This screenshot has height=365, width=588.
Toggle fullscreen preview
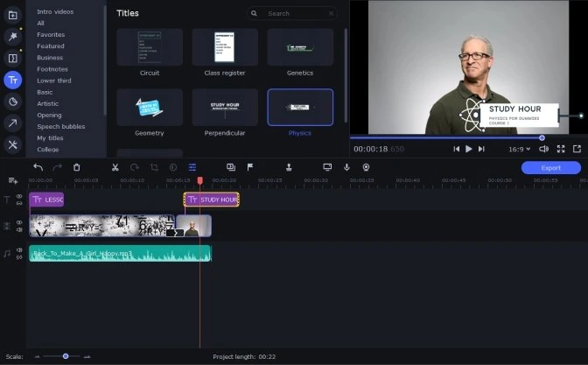561,149
